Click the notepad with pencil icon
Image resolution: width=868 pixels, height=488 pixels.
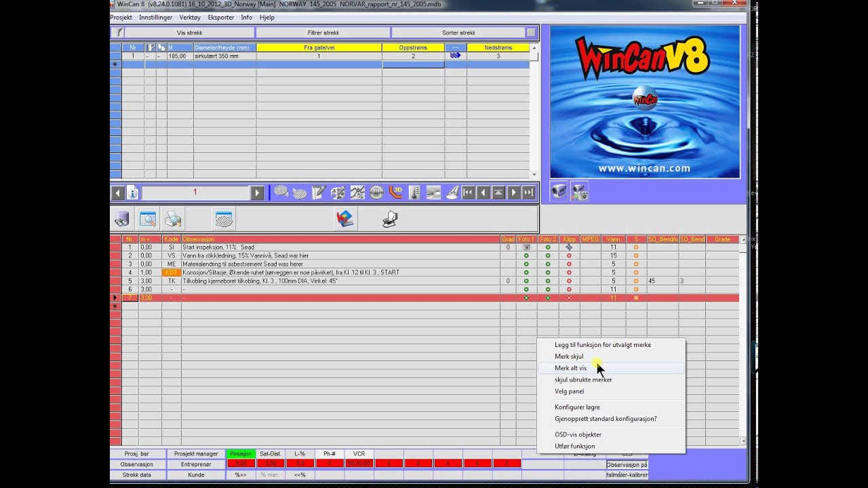[x=319, y=193]
